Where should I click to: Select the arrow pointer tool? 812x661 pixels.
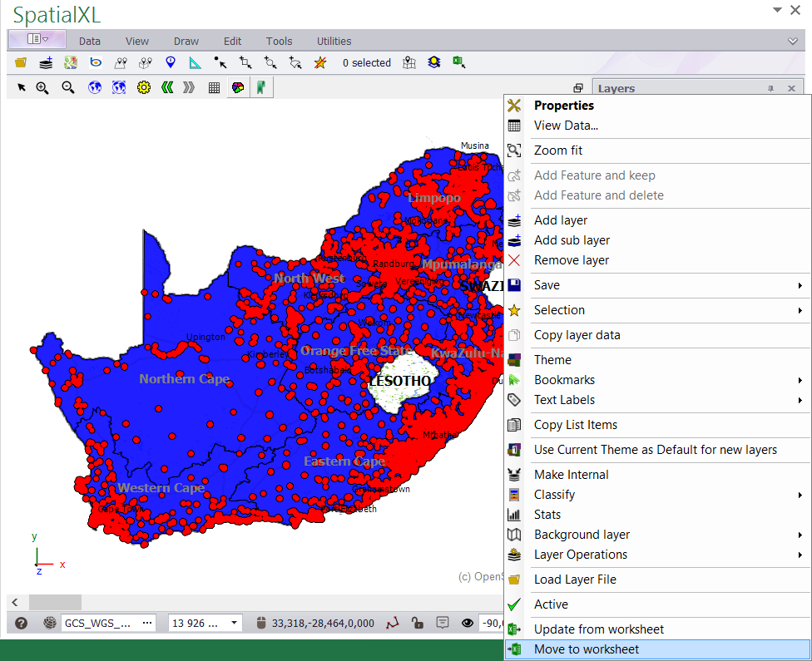click(22, 87)
